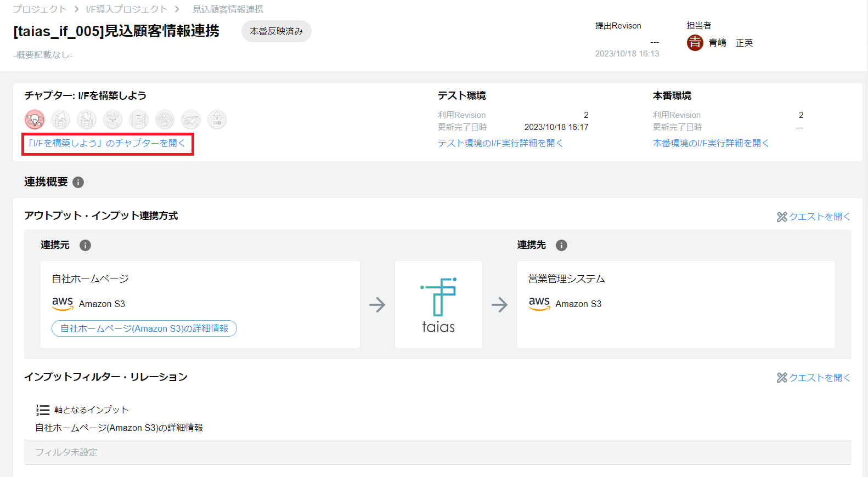Click the timestamp 2023/10/18 16:13
Viewport: 868px width, 477px height.
(x=627, y=54)
